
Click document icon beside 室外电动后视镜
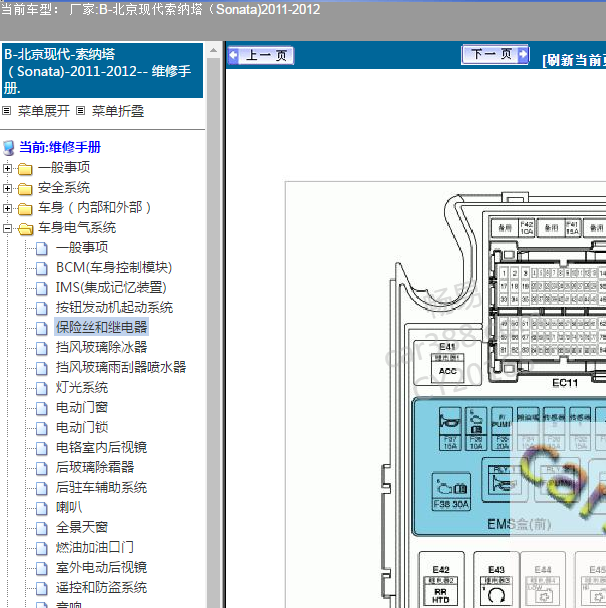[42, 568]
